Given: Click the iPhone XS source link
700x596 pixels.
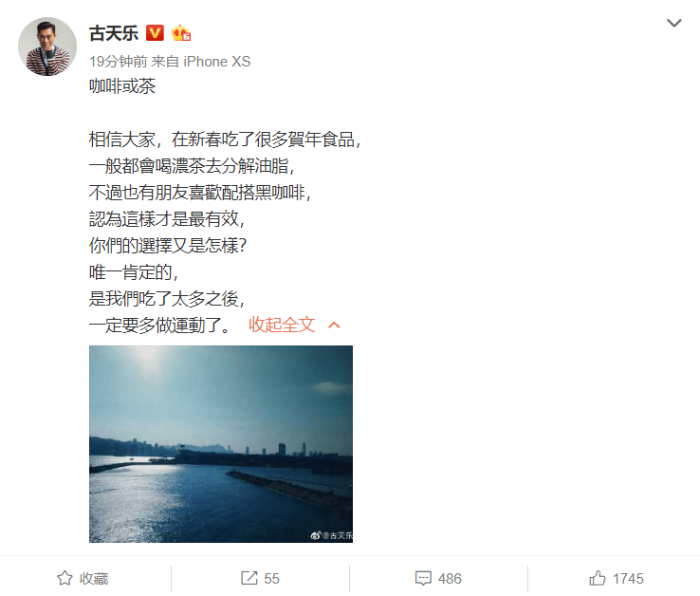Looking at the screenshot, I should [217, 62].
